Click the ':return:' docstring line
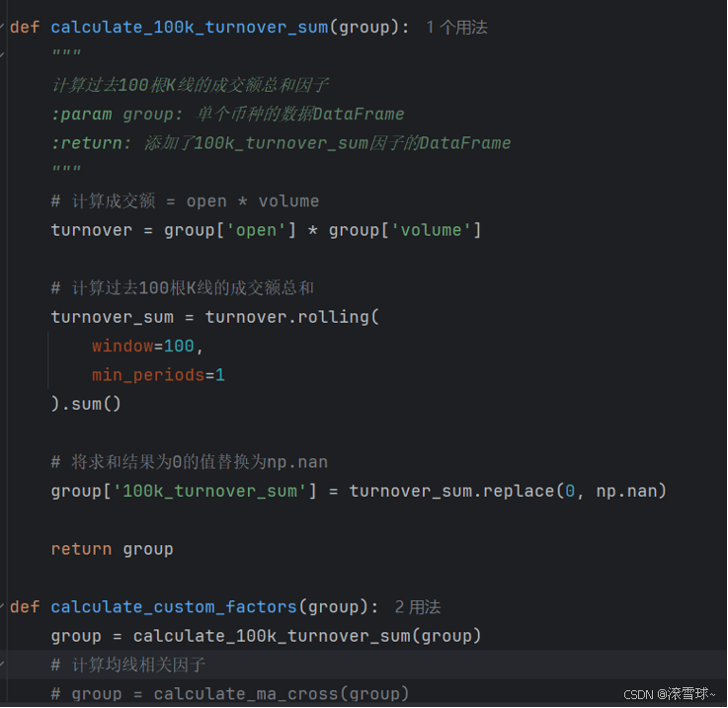Screen dimensions: 728x708 tap(282, 143)
